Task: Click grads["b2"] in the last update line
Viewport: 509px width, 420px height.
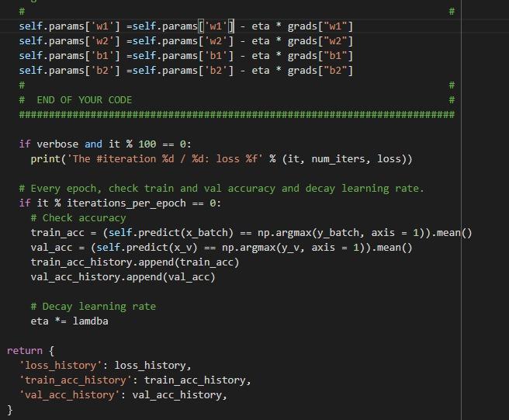Action: [320, 71]
